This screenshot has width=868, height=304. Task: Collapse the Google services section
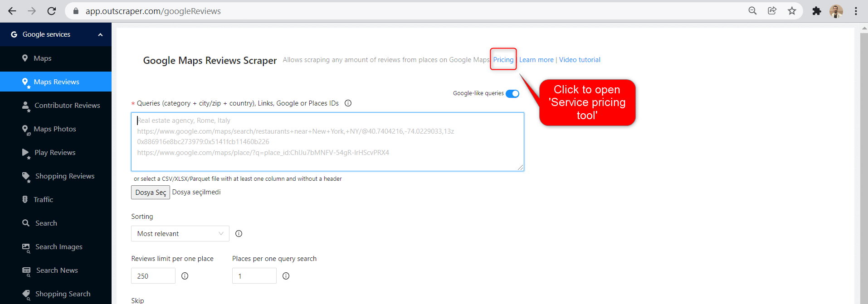click(100, 35)
